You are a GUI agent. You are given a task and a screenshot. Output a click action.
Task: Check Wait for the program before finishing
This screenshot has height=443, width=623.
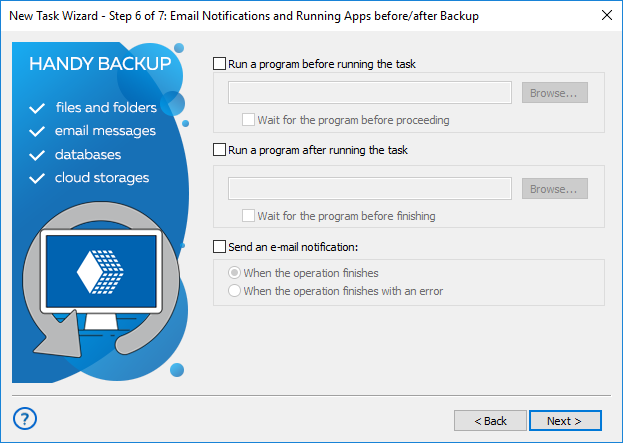coord(249,216)
